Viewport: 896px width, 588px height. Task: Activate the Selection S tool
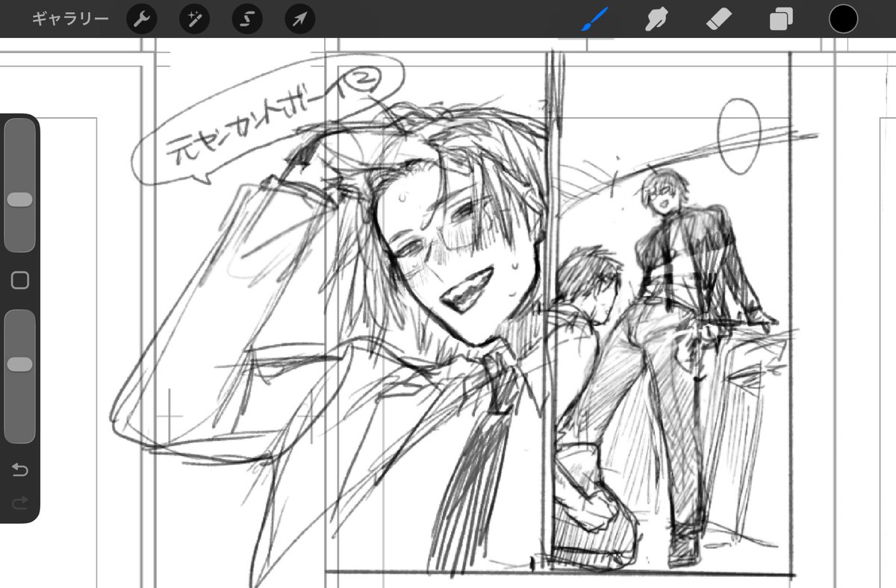coord(247,20)
